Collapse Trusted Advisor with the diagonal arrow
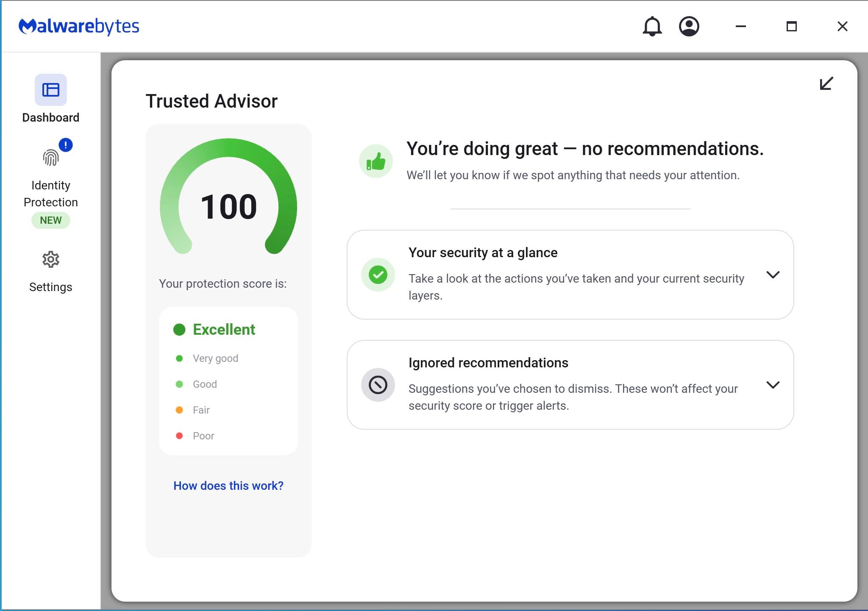This screenshot has height=611, width=868. click(x=824, y=84)
